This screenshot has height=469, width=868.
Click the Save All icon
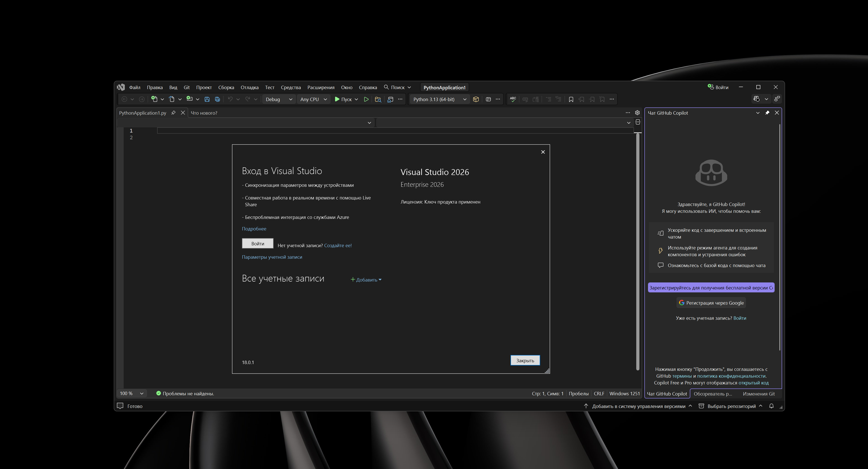(217, 99)
